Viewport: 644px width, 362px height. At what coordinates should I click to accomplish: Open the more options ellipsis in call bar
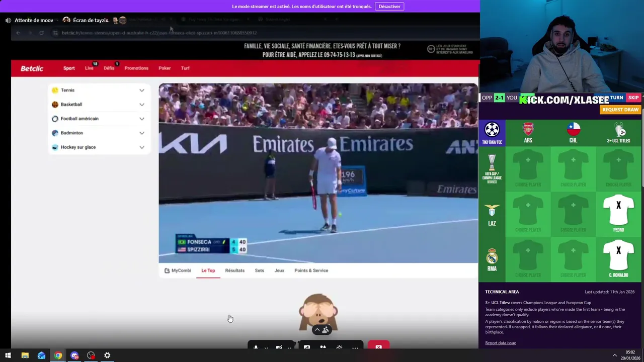coord(355,347)
